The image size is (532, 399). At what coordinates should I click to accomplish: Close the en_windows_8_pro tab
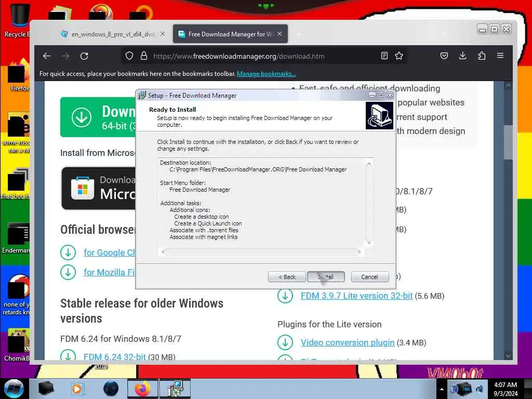click(x=163, y=34)
